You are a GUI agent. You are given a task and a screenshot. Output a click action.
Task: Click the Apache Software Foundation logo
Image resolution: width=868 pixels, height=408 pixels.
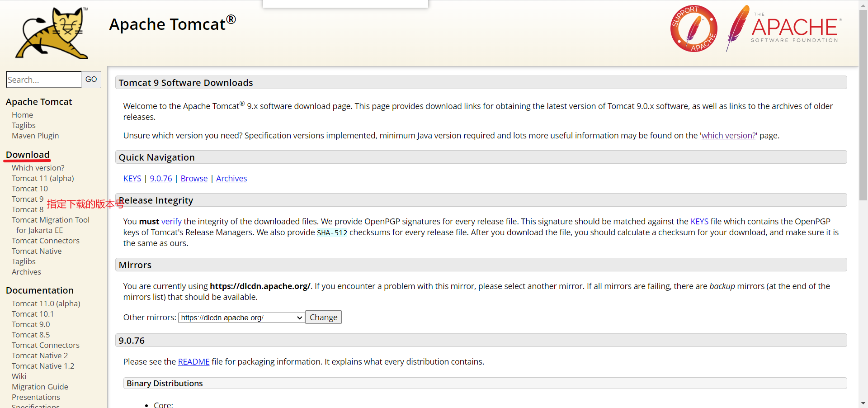coord(784,28)
